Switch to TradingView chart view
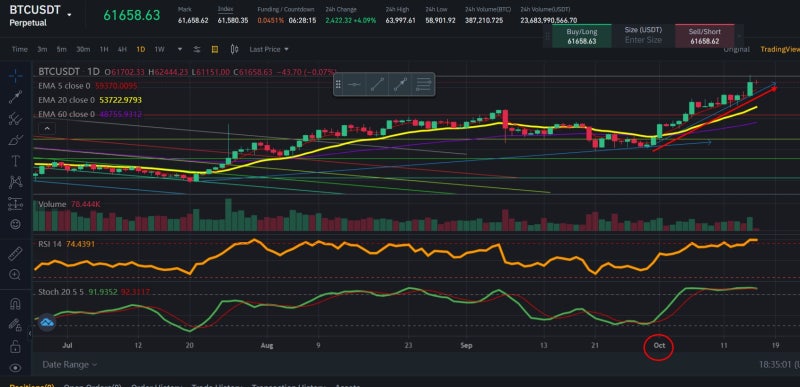Viewport: 800px width, 387px height. point(780,49)
